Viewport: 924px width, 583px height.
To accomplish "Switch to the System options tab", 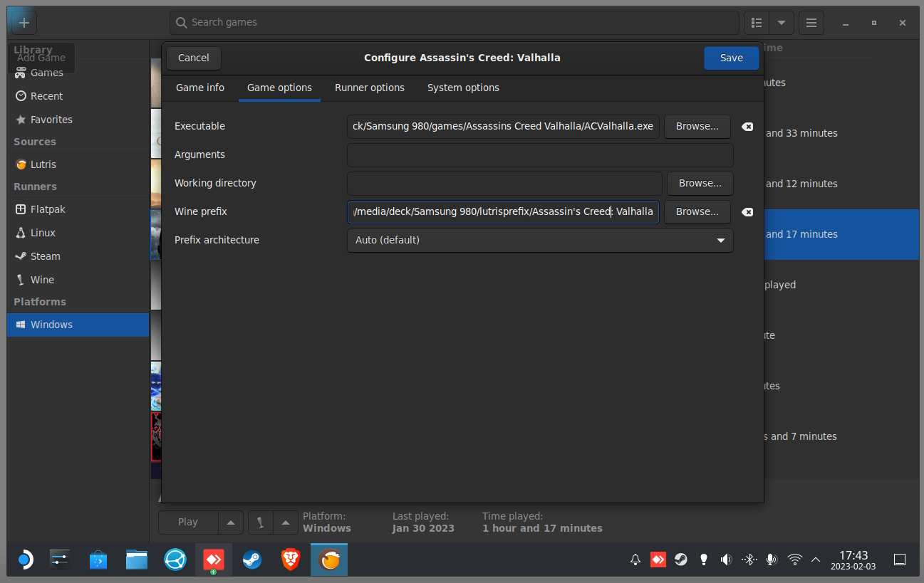I will (x=463, y=88).
